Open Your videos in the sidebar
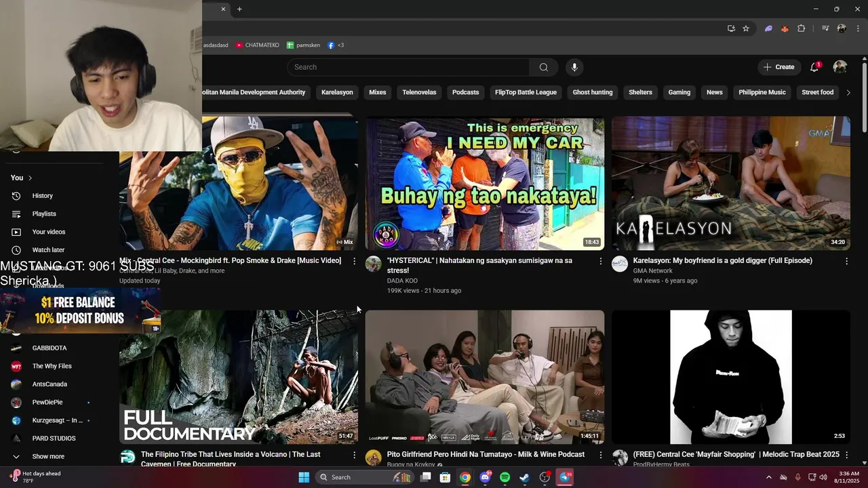The image size is (868, 488). click(49, 232)
